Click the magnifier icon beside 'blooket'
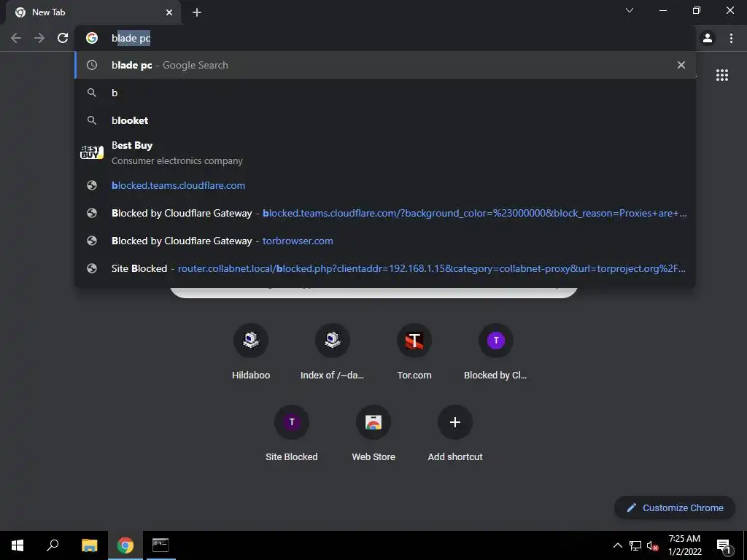 pyautogui.click(x=92, y=120)
